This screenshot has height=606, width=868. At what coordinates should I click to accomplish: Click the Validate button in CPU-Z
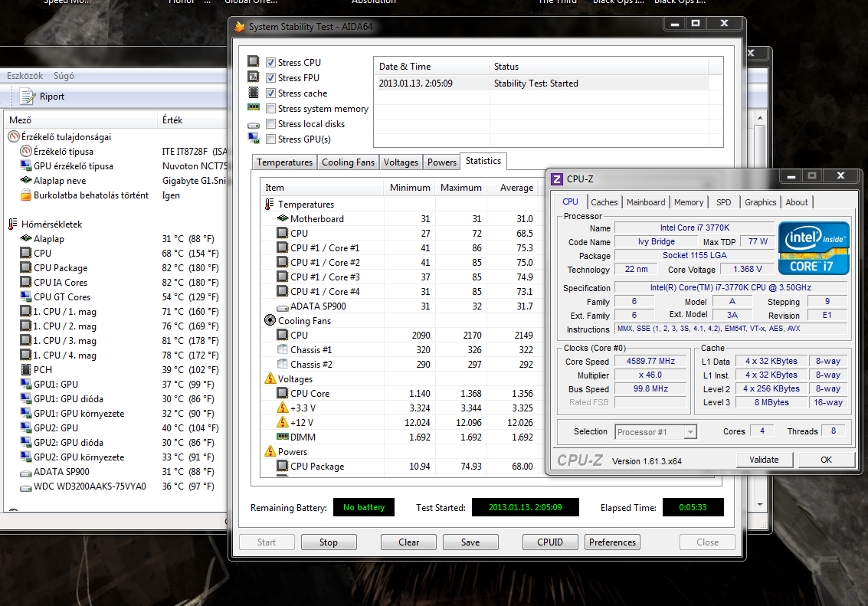pyautogui.click(x=764, y=460)
